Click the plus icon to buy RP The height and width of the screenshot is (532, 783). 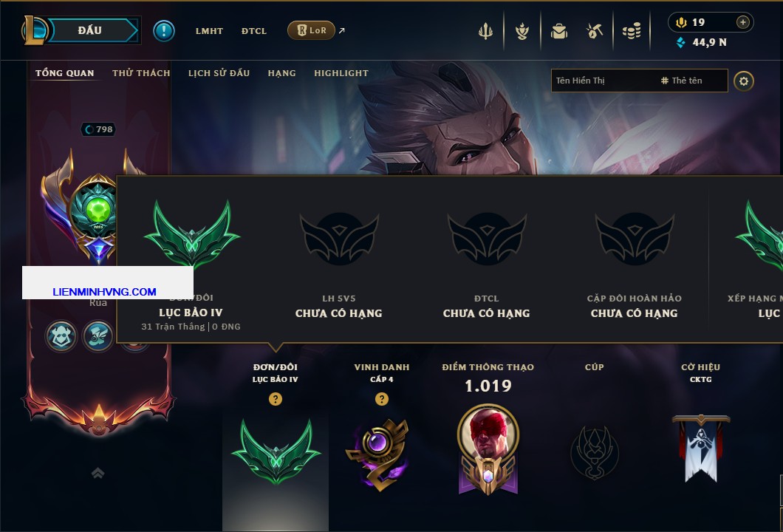(x=742, y=22)
